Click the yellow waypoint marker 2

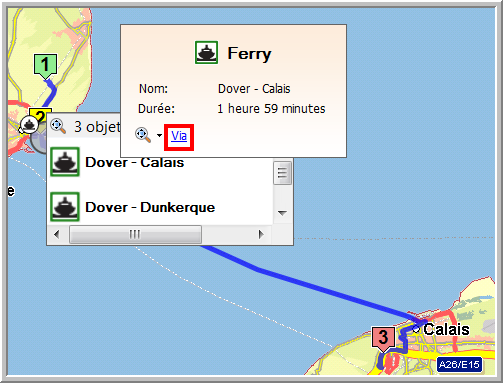tap(40, 114)
